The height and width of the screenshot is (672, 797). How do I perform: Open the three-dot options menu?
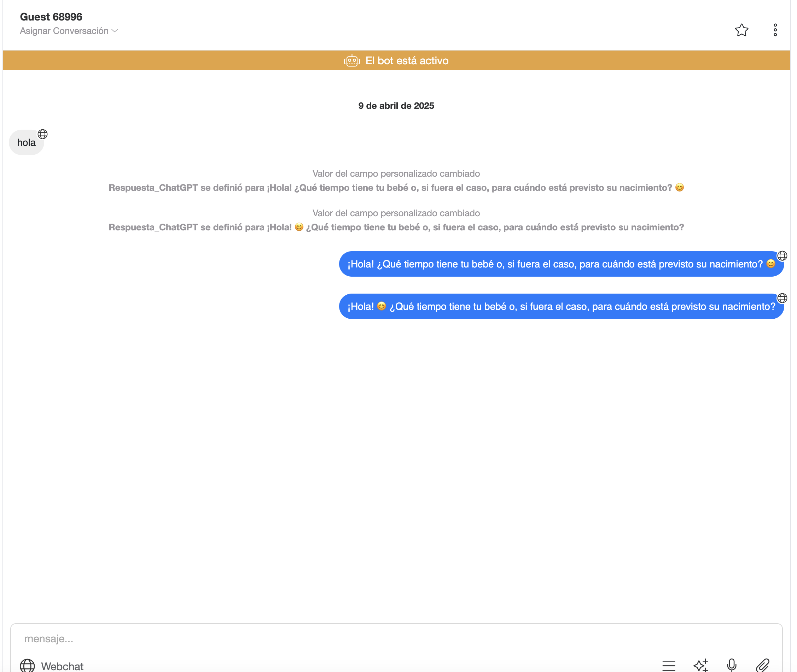(775, 30)
